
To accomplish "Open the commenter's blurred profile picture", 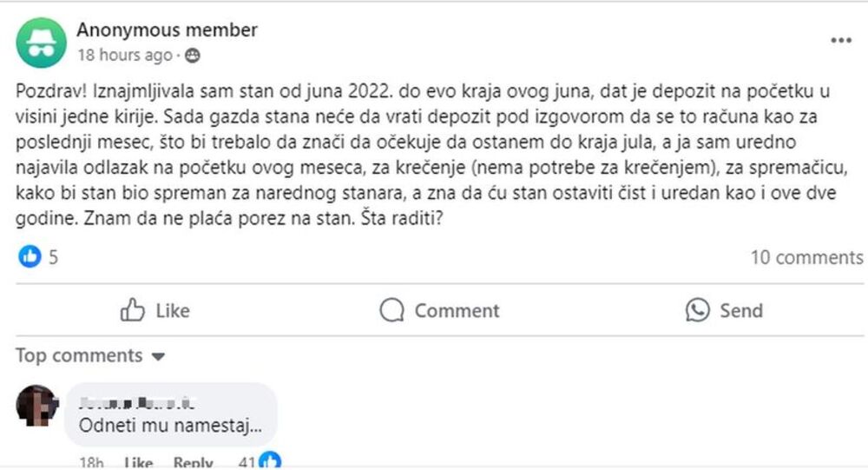I will pyautogui.click(x=37, y=405).
